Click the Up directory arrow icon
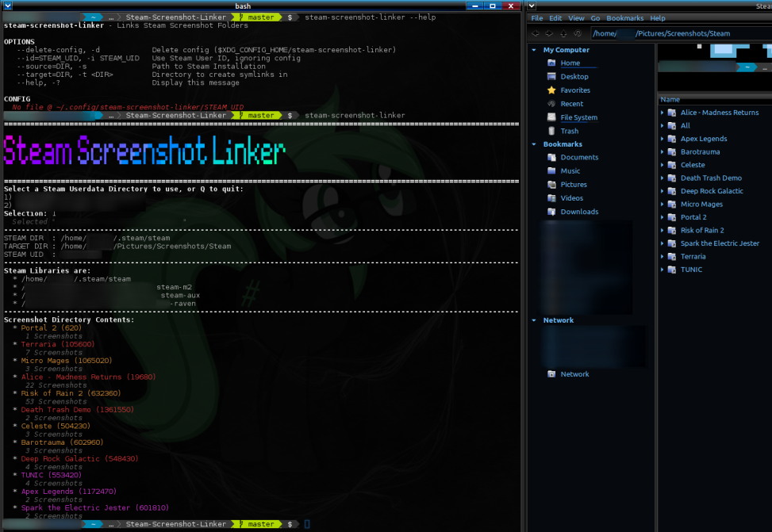Viewport: 772px width, 532px height. 564,33
